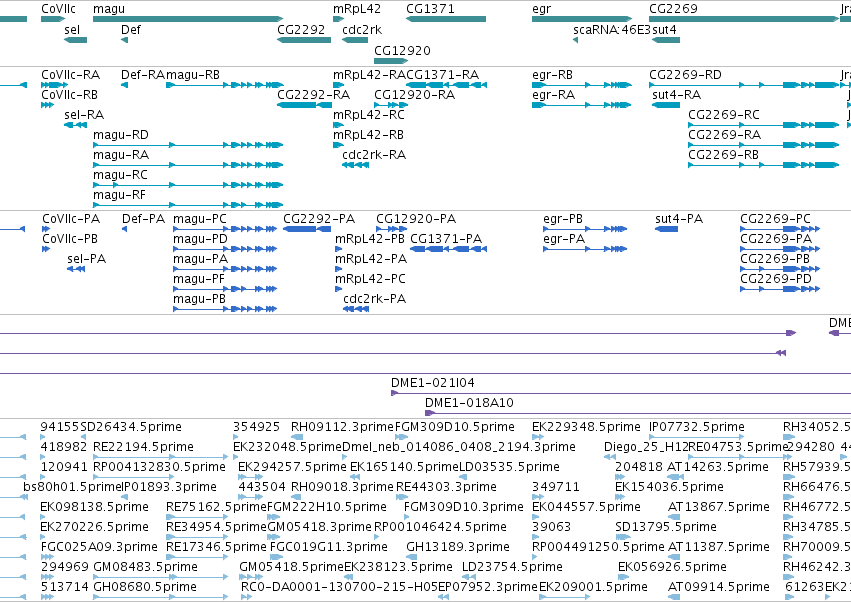Viewport: 851px width, 602px height.
Task: Select the sel-RA transcript
Action: pos(75,125)
